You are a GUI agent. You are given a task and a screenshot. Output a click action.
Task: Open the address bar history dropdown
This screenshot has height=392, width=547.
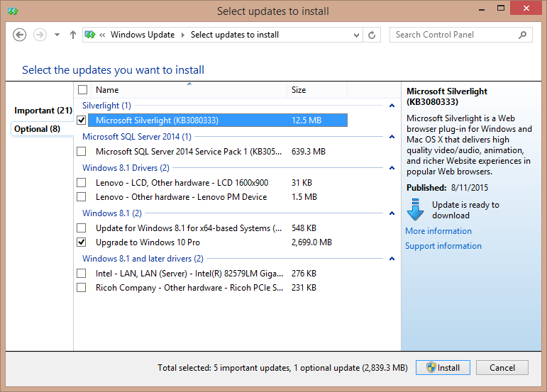tap(356, 35)
